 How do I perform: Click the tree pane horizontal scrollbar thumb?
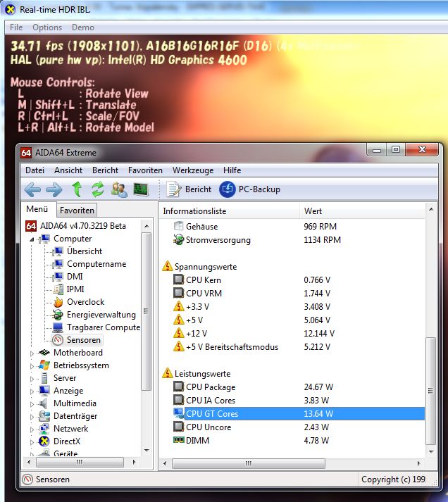tap(80, 462)
